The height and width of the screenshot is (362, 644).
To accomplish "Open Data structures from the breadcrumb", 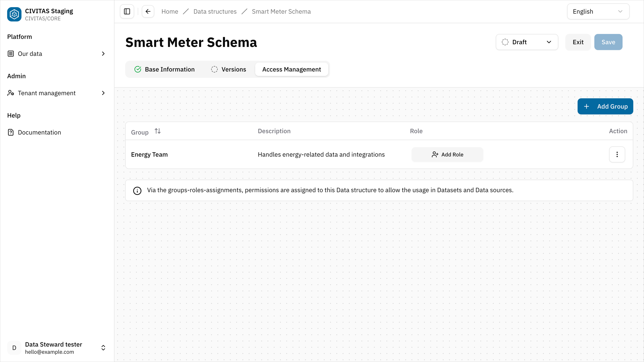I will pyautogui.click(x=215, y=11).
